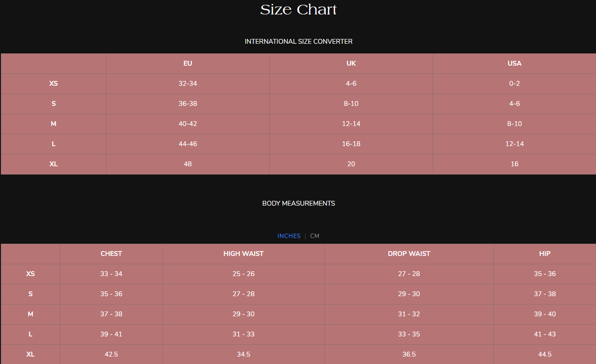596x364 pixels.
Task: Click the USA 12-14 cell for size L
Action: click(x=515, y=144)
